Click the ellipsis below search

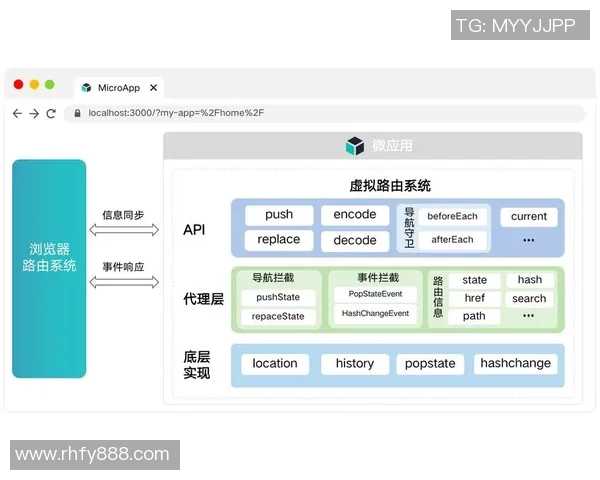pos(528,316)
